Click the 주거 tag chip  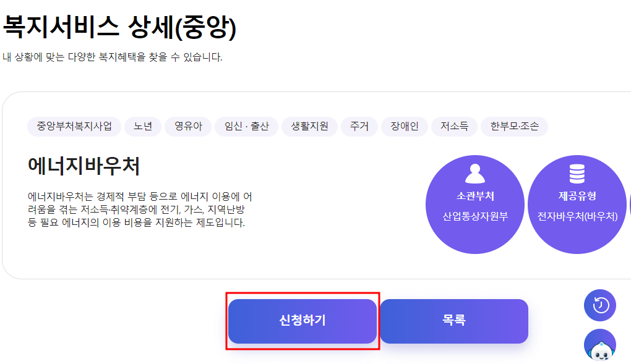[359, 126]
